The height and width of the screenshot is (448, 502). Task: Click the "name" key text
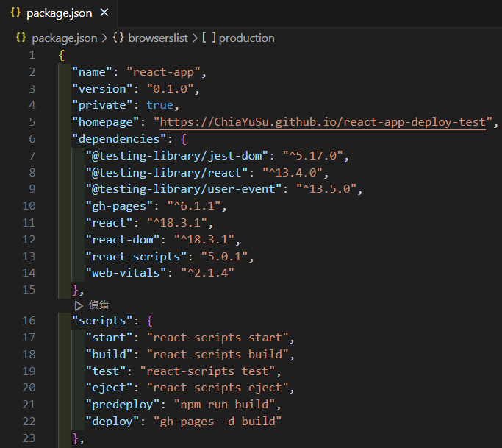[x=92, y=72]
